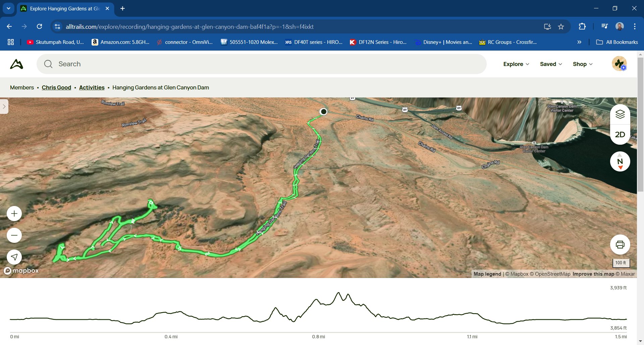Zoom out of the map
Viewport: 644px width, 345px height.
[14, 235]
